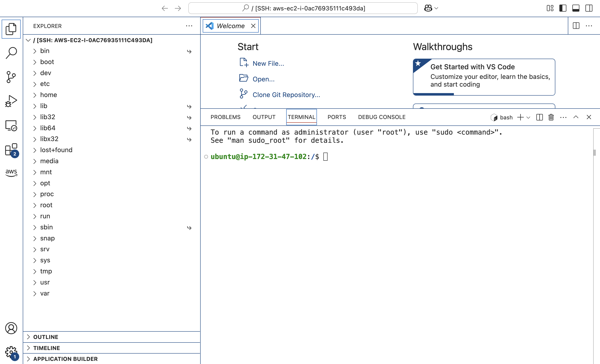Close the terminal panel
600x364 pixels.
[x=589, y=117]
